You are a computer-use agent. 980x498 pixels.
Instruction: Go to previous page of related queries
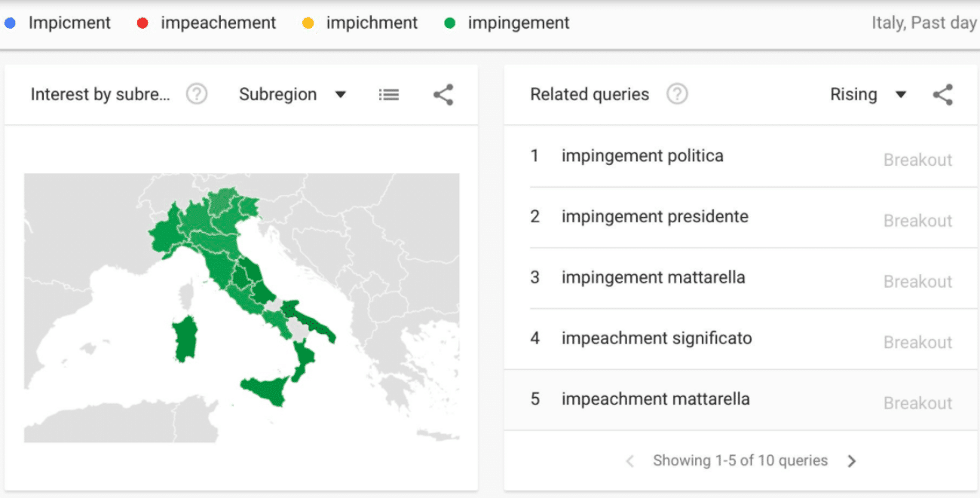point(631,461)
